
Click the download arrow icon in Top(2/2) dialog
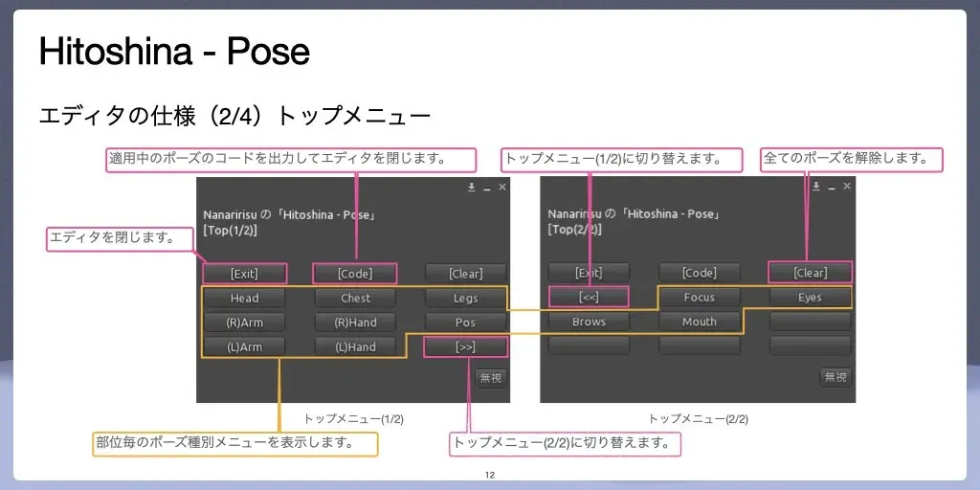pyautogui.click(x=815, y=187)
